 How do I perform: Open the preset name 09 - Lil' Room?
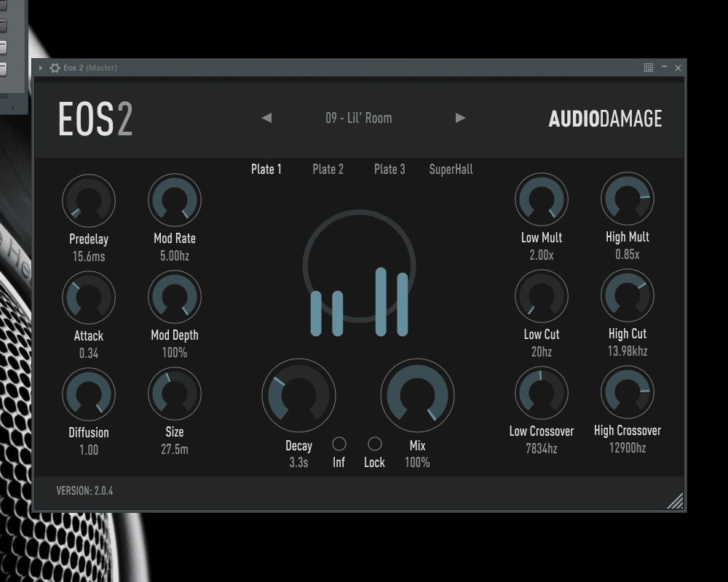click(x=359, y=118)
